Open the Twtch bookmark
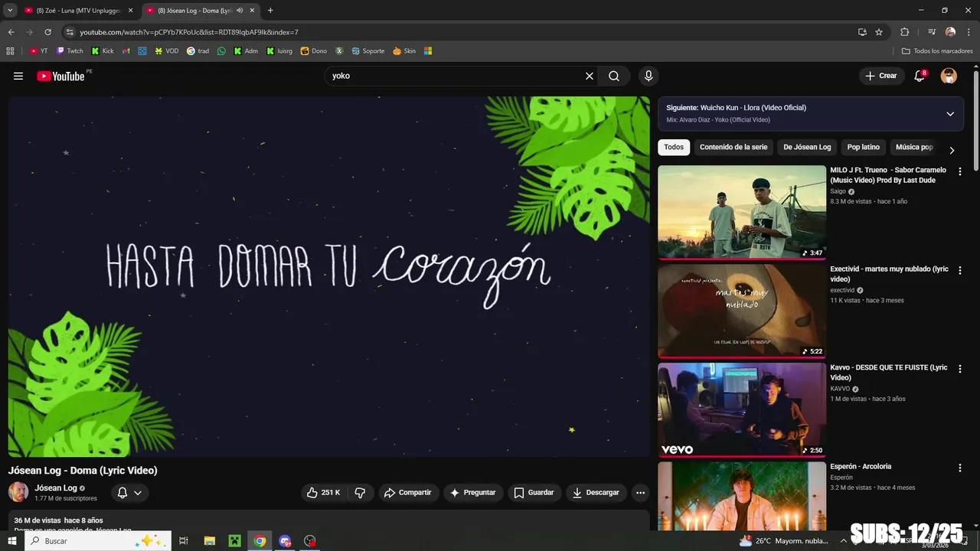 click(70, 51)
